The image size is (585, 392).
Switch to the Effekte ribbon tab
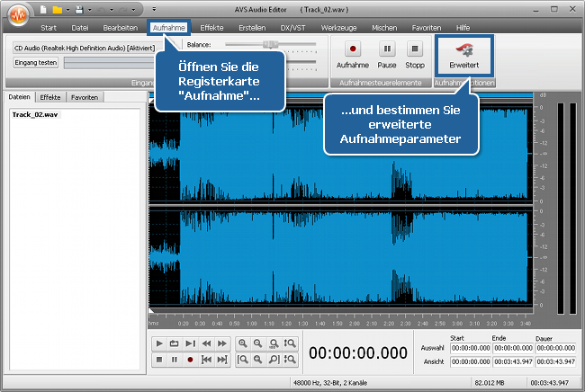pos(211,28)
